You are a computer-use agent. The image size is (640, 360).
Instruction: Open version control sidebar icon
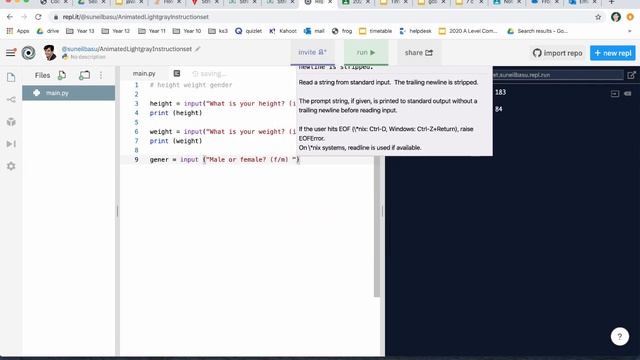point(11,100)
